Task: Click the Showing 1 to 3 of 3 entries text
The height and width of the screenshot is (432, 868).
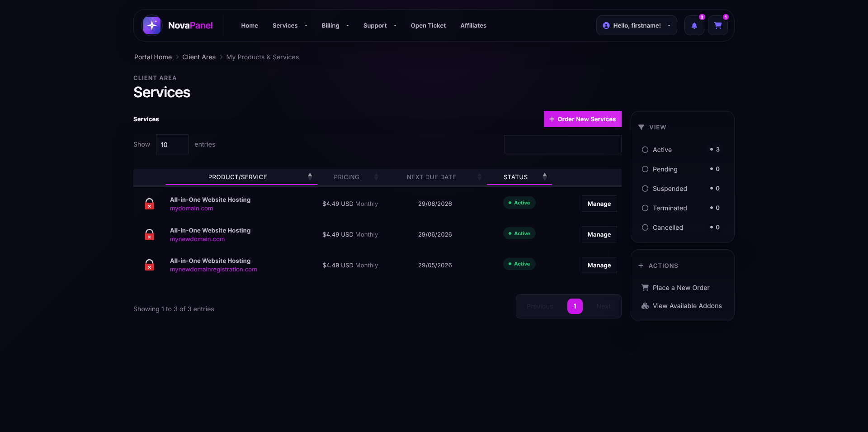Action: [x=174, y=309]
